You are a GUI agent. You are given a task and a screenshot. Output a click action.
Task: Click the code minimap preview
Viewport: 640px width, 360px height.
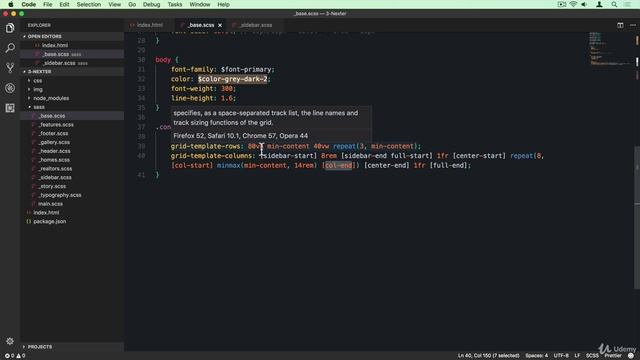click(609, 49)
